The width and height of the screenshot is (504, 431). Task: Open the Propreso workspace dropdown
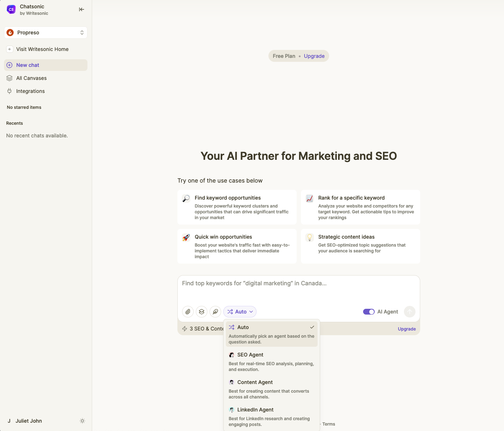pyautogui.click(x=46, y=33)
